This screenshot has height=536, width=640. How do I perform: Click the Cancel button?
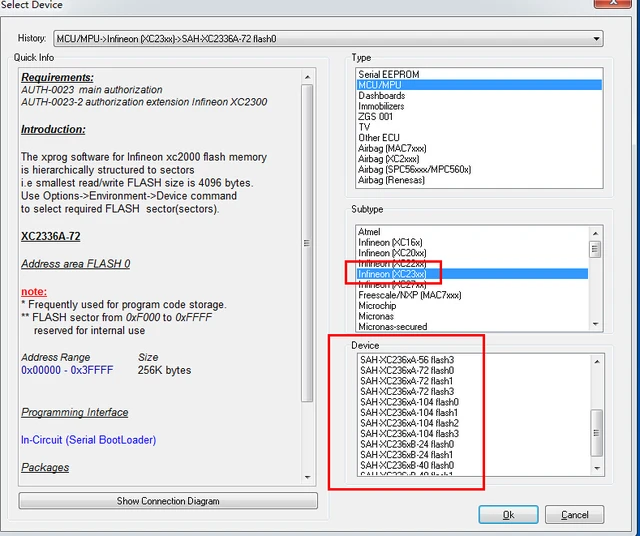574,515
